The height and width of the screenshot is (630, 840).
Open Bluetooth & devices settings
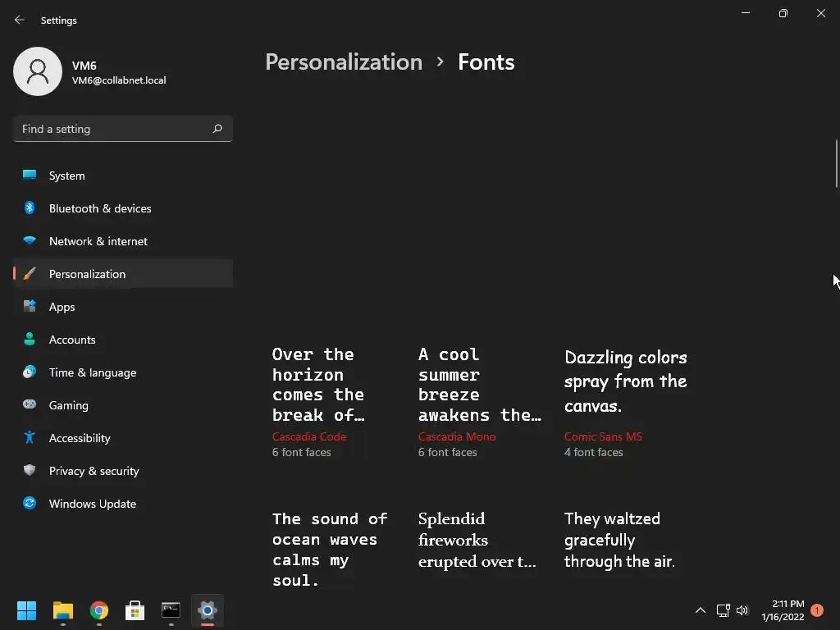pos(123,208)
